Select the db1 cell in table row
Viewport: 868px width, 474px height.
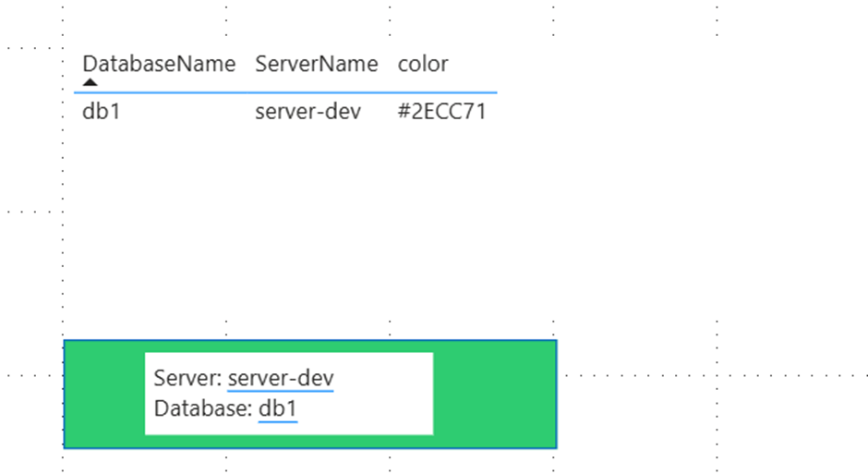pos(102,113)
